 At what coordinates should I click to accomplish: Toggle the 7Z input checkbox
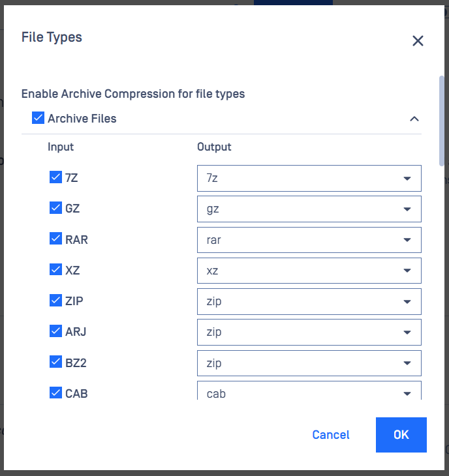pos(55,177)
